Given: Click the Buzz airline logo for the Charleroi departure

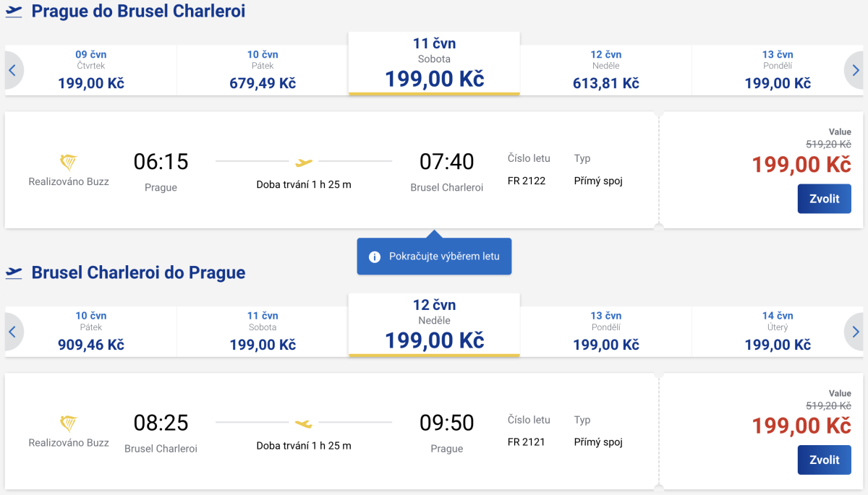Looking at the screenshot, I should pyautogui.click(x=69, y=423).
